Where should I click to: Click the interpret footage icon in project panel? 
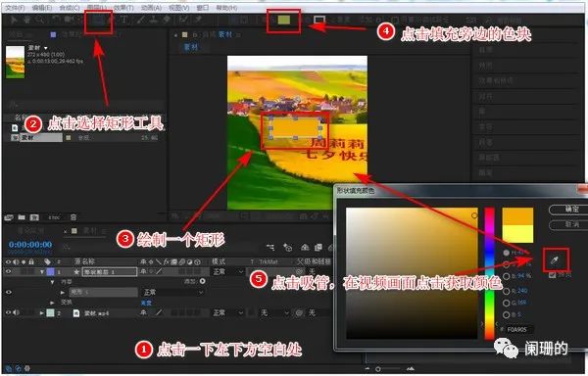point(9,217)
